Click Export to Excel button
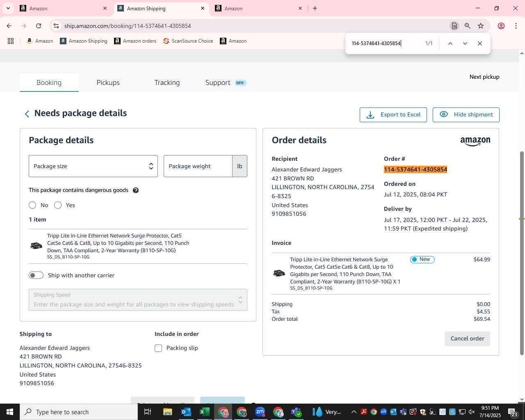 tap(393, 115)
